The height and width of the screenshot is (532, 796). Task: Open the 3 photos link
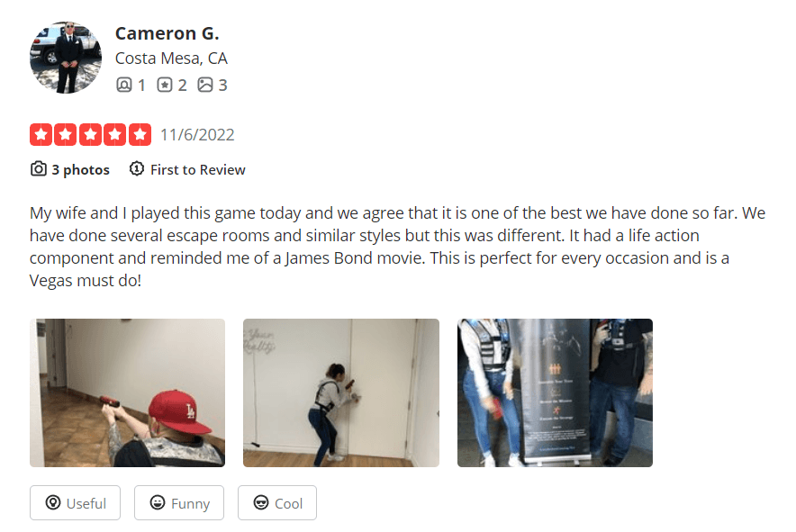point(81,169)
